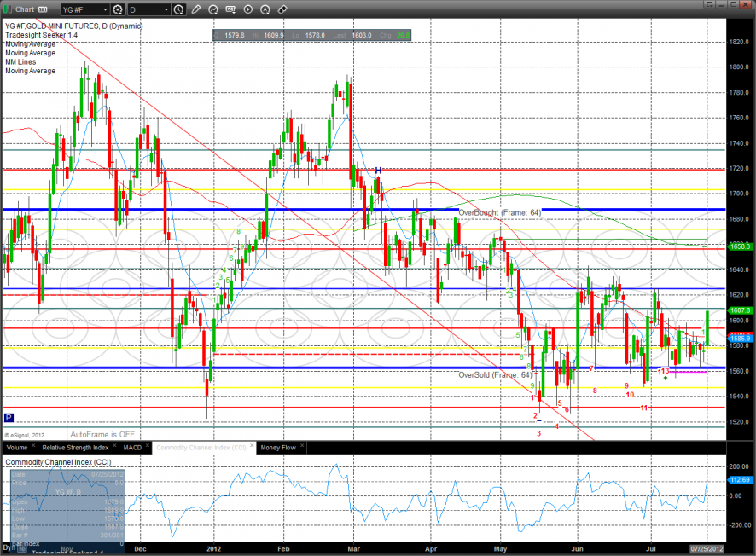
Task: Click the 112.69 CCI value label
Action: 739,480
